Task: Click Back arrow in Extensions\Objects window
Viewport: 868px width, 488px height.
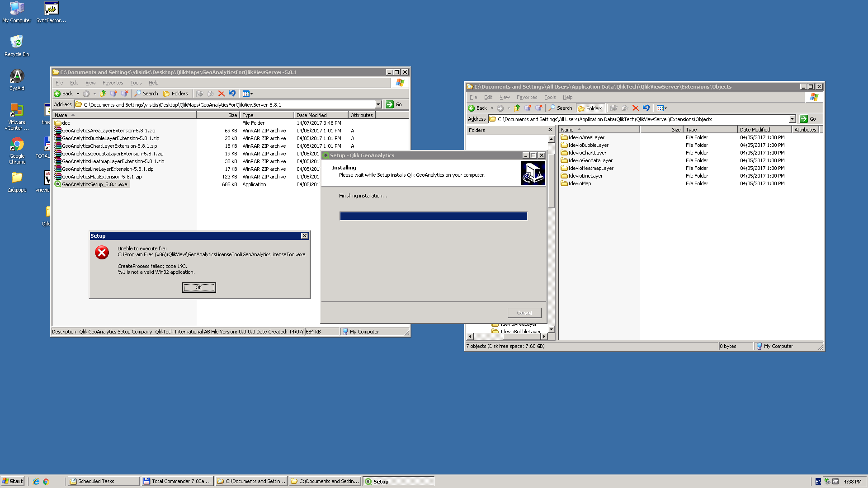Action: click(x=477, y=108)
